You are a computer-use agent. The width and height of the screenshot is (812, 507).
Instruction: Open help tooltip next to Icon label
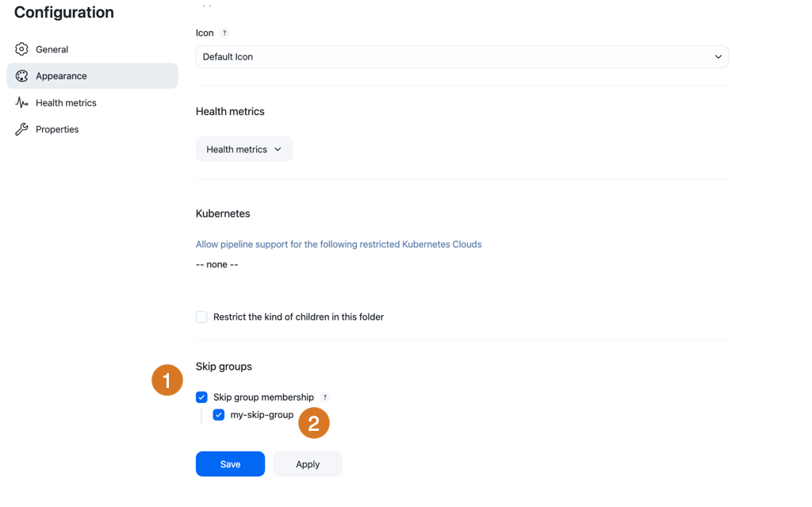(x=224, y=33)
